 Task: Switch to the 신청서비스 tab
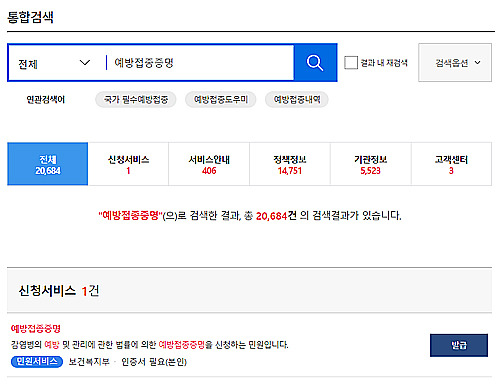[x=128, y=164]
